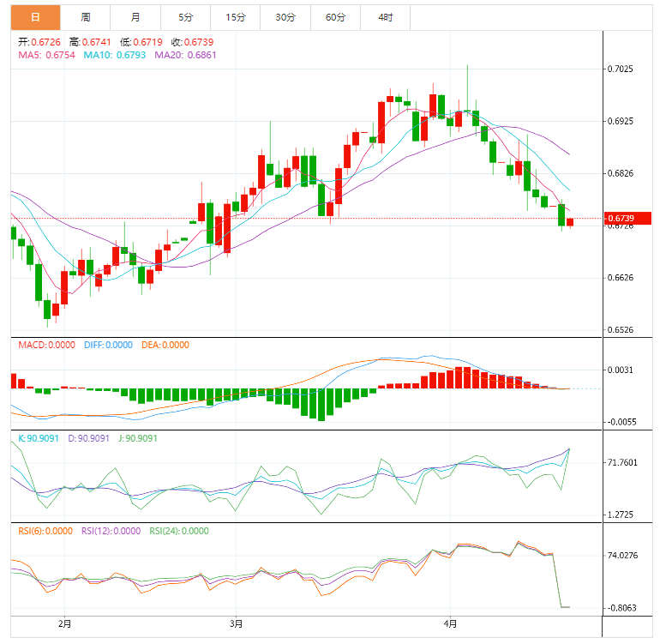Click the 4月 date axis marker
The image size is (660, 644).
click(x=451, y=623)
